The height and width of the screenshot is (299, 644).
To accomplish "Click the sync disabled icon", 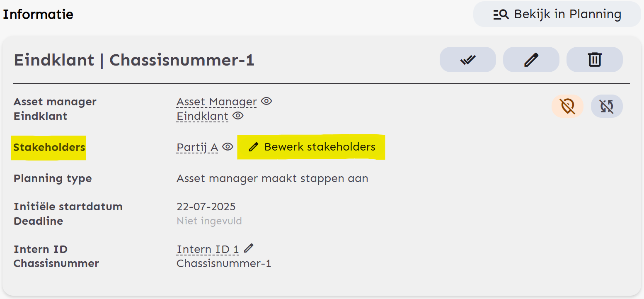I will point(606,106).
